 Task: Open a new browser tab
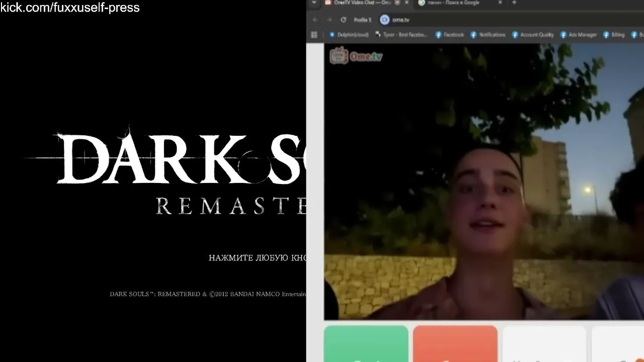(514, 3)
